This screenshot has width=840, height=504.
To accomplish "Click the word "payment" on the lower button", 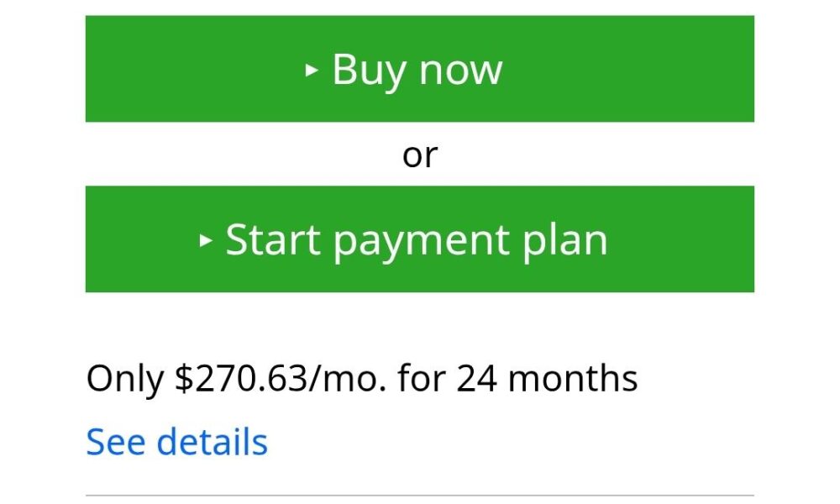I will (421, 243).
